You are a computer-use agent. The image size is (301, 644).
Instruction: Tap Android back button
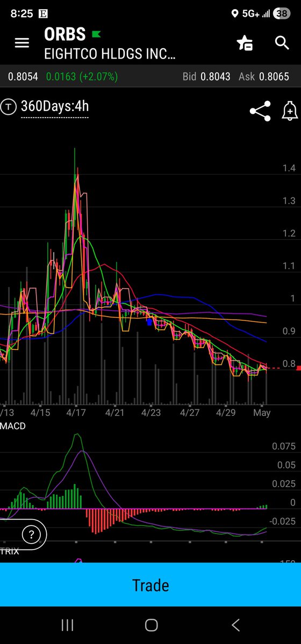point(235,625)
